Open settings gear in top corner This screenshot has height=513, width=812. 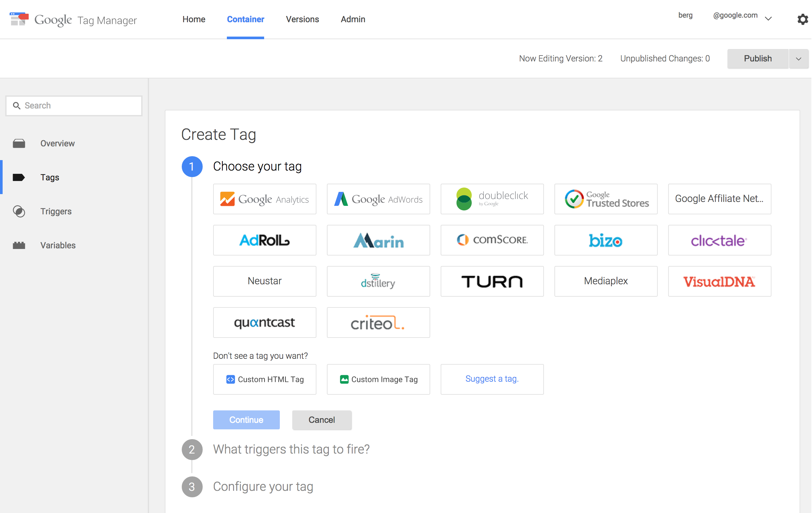(802, 19)
